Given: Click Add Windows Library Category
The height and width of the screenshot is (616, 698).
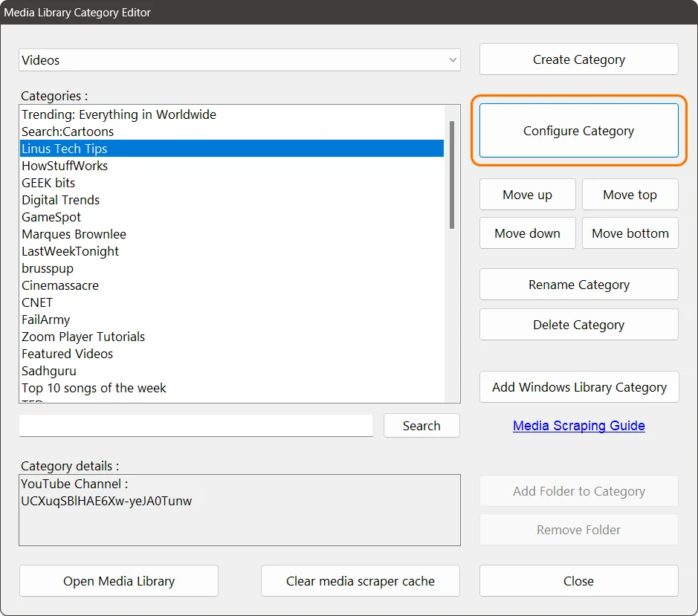Looking at the screenshot, I should coord(579,387).
